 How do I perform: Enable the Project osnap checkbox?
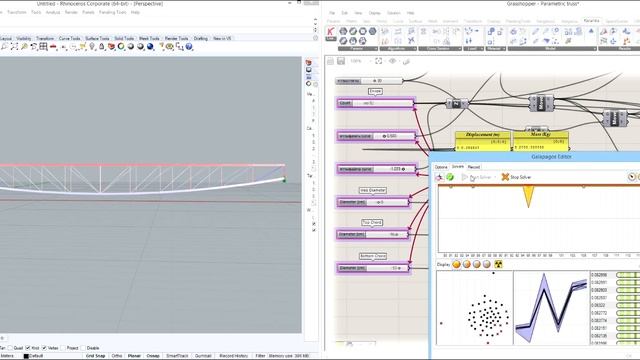click(63, 348)
